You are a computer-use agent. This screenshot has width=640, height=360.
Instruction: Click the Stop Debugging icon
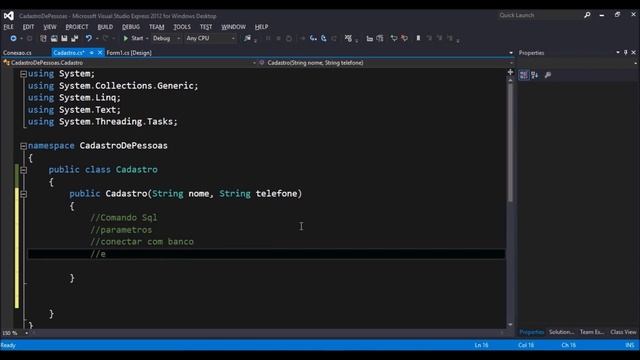tap(278, 38)
